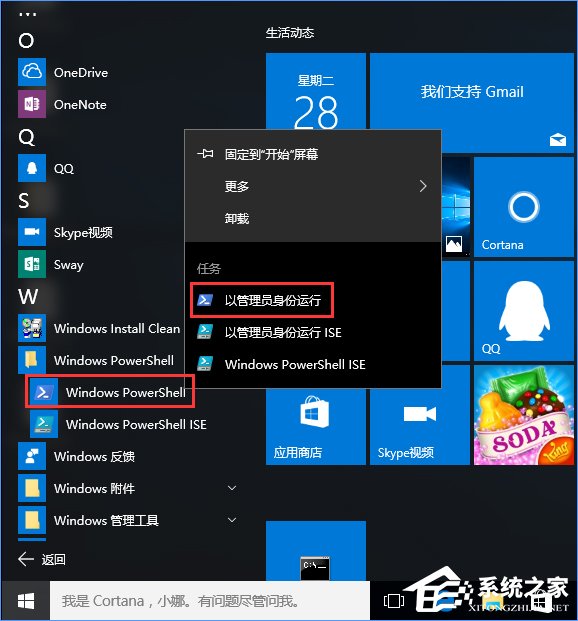Image resolution: width=578 pixels, height=621 pixels.
Task: Open the Windows 反馈 icon
Action: tap(32, 456)
